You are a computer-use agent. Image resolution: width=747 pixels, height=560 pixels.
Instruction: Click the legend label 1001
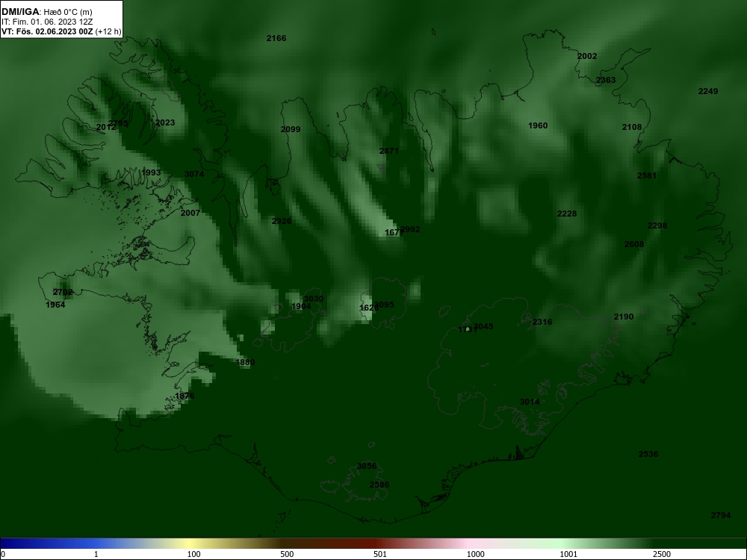(x=568, y=554)
